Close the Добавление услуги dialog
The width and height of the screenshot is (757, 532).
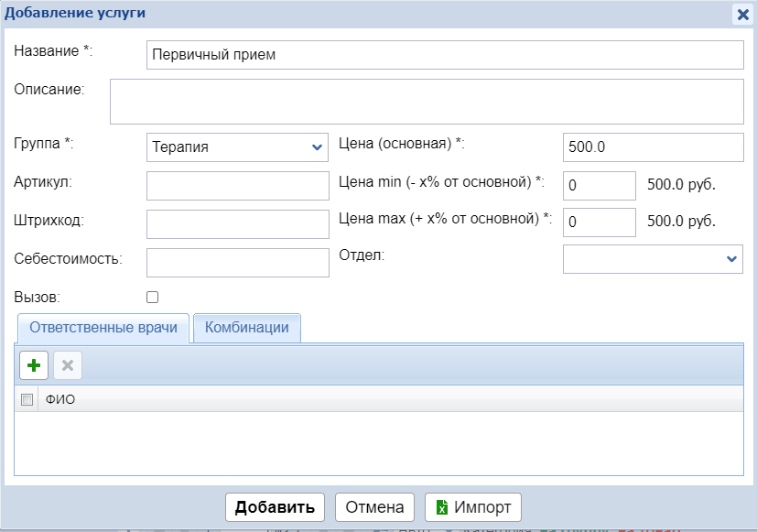click(742, 15)
